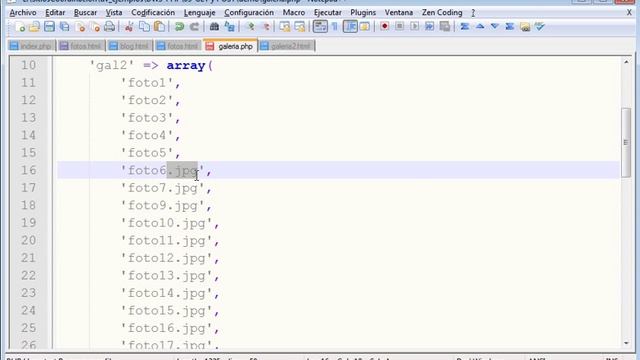This screenshot has height=360, width=640.
Task: Open the Codificación menu
Action: pyautogui.click(x=153, y=13)
